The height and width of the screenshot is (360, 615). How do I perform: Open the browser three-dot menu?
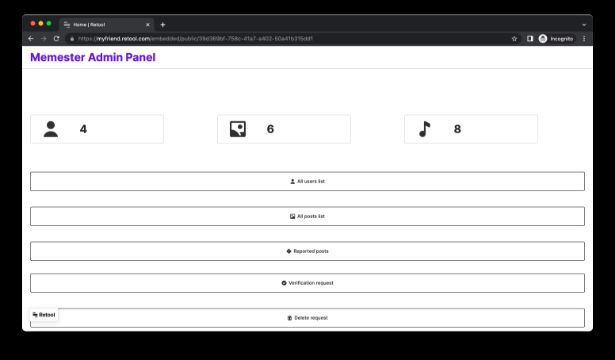coord(584,38)
